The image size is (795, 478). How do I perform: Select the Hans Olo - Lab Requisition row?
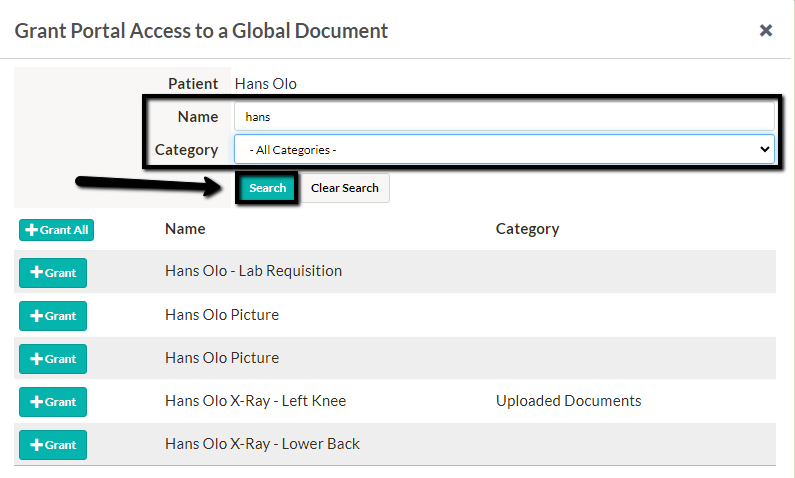pyautogui.click(x=395, y=271)
